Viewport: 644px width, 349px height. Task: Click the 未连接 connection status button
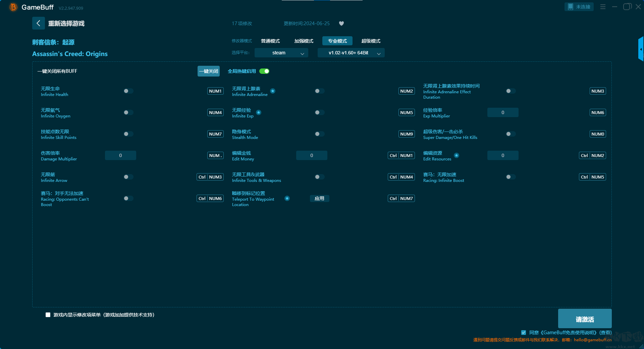[579, 7]
